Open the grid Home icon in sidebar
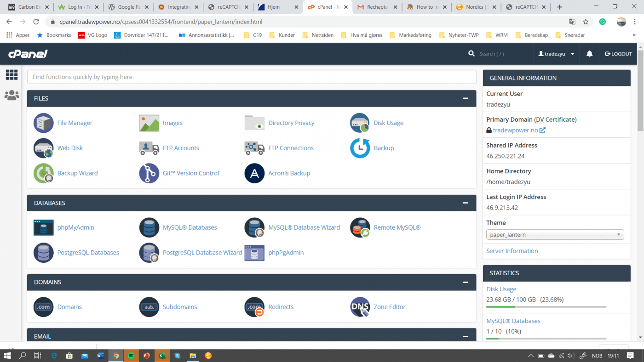 click(11, 74)
